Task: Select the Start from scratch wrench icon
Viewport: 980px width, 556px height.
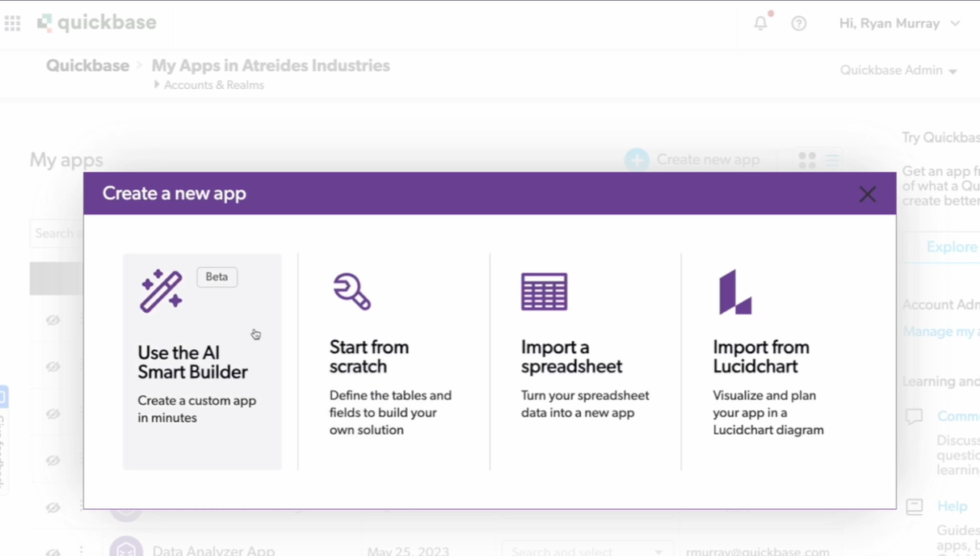Action: tap(351, 291)
